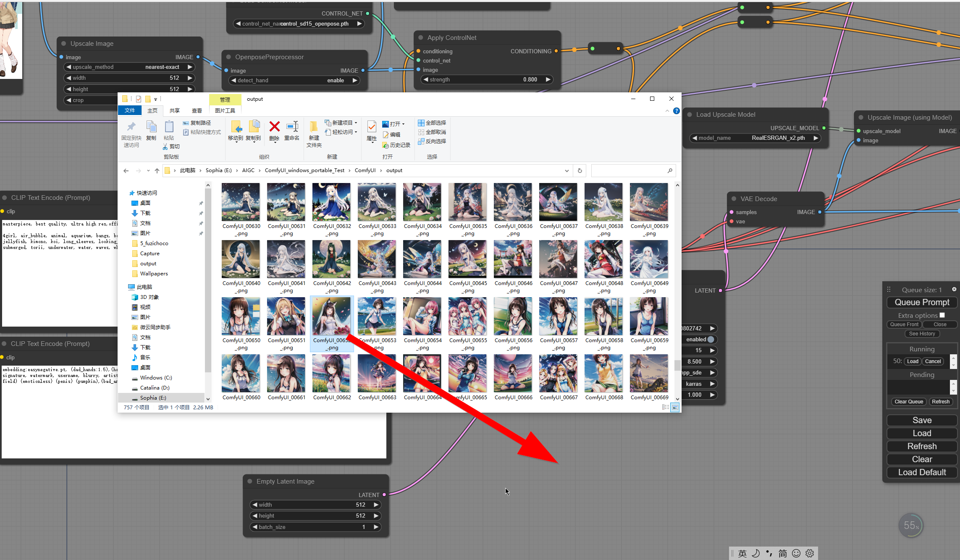Switch Explorer to large thumbnails view icon
This screenshot has width=960, height=560.
pos(675,407)
